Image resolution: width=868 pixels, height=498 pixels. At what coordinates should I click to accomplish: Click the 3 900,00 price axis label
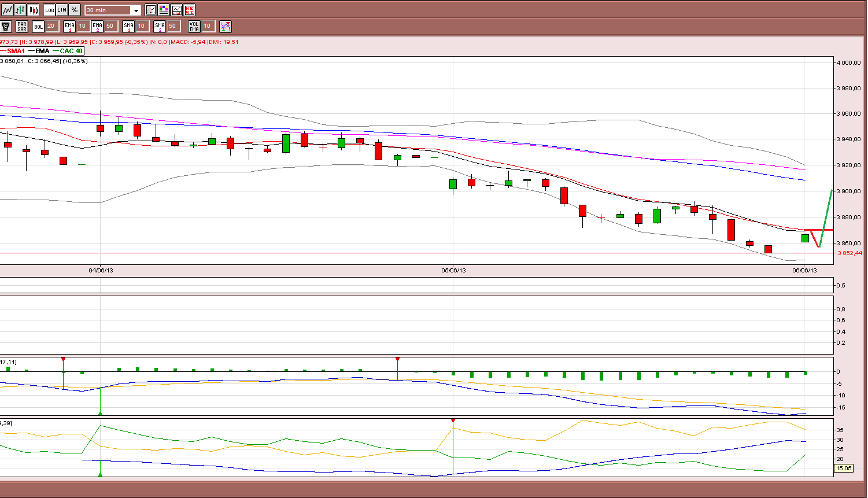click(x=850, y=191)
